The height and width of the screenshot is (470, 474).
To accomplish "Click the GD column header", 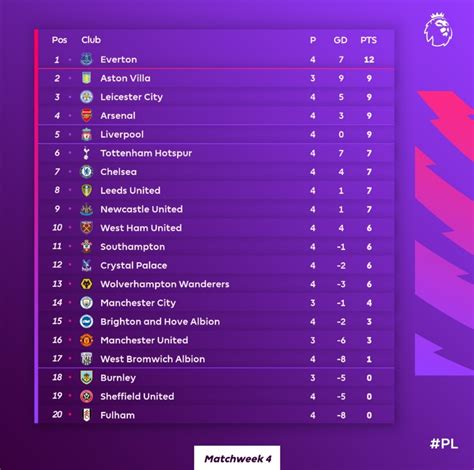I will point(340,40).
